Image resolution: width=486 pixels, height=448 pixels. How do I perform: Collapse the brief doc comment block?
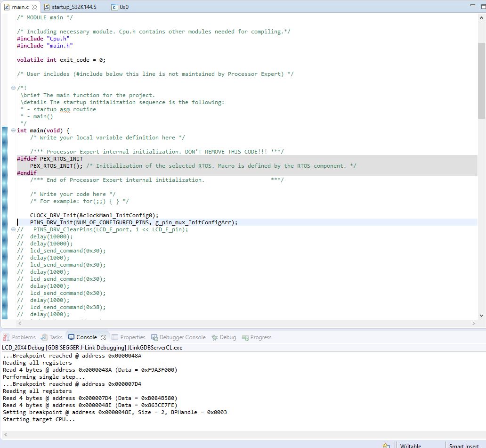point(13,88)
